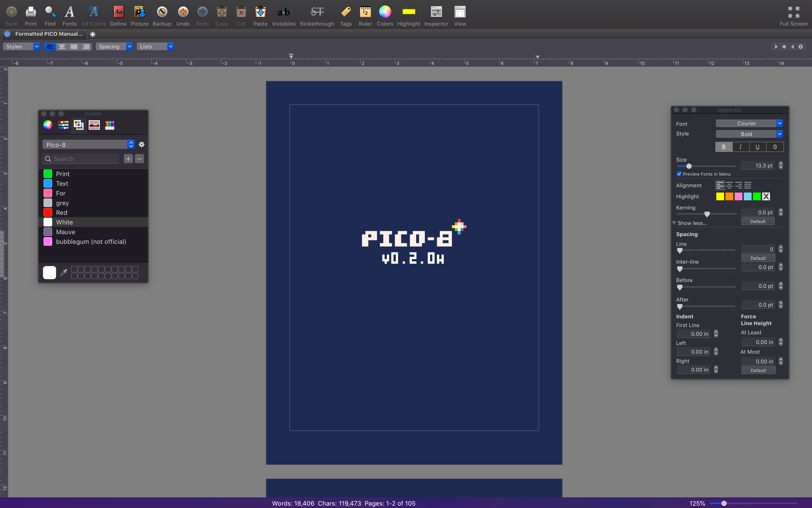Select the Mauve color entry
Viewport: 812px width, 508px height.
coord(93,232)
